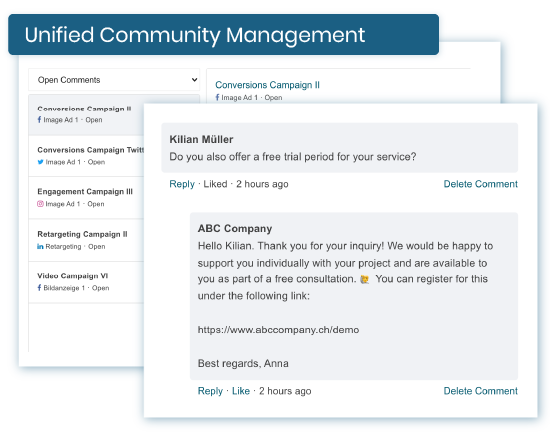The image size is (550, 440).
Task: Click emoji in ABC Company reply text
Action: click(x=365, y=279)
